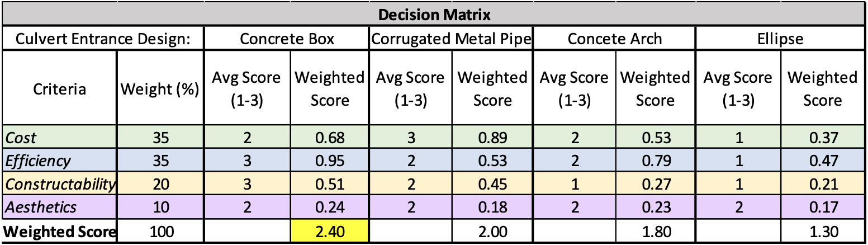Screen dimensions: 868x245
Task: Click Concrete Box Efficiency weighted score 0.95
Action: [329, 162]
